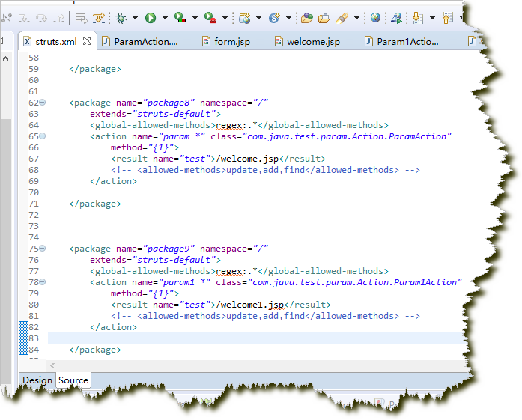Switch to the struts.xml tab
Screen dimensions: 522x420
pos(56,42)
